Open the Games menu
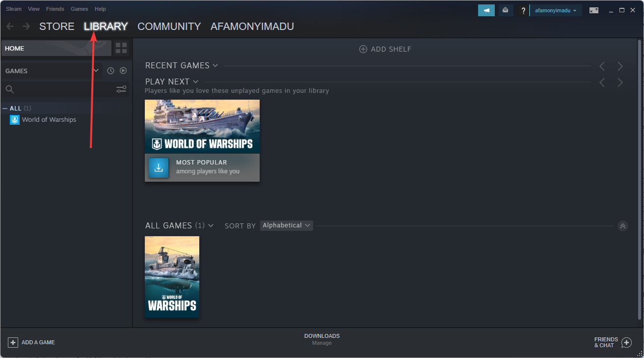The image size is (644, 358). coord(80,9)
